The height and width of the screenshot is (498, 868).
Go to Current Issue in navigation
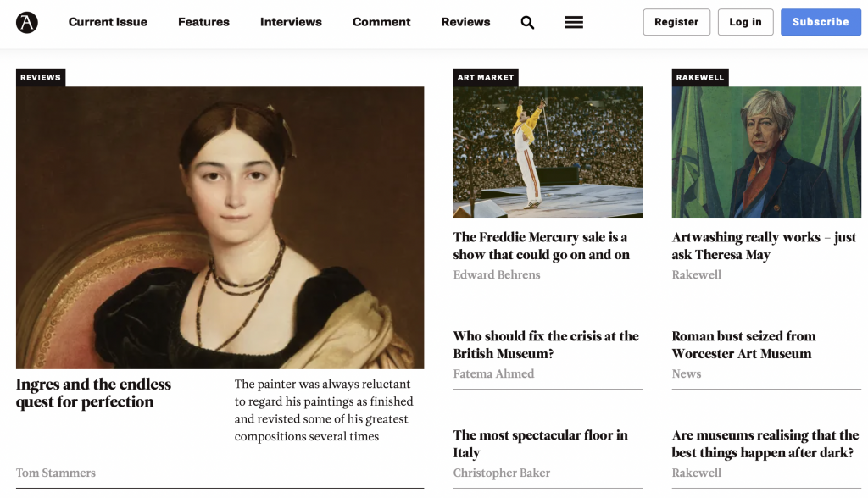(108, 22)
